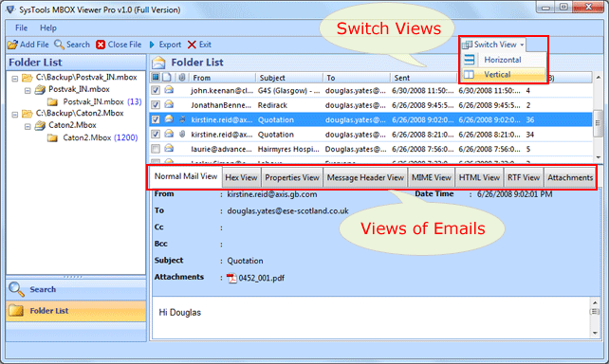
Task: Uncheck the JonathanBenne Redirack email checkbox
Action: point(156,105)
